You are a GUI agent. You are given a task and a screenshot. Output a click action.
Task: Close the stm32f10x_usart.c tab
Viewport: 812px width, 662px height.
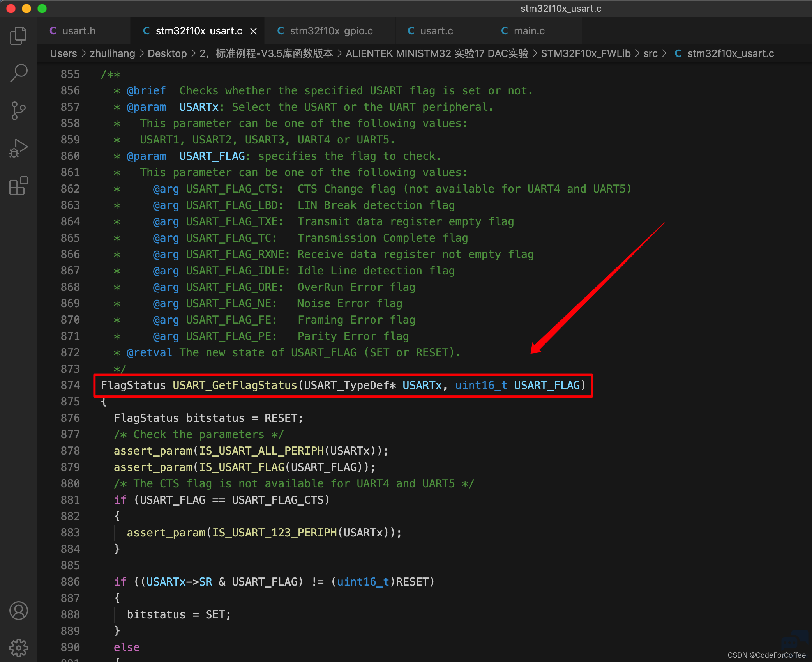[253, 31]
